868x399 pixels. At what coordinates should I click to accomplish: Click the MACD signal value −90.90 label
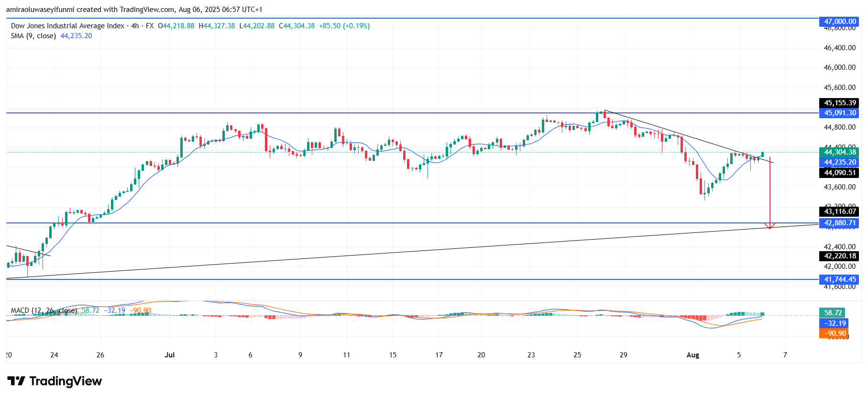pyautogui.click(x=834, y=333)
